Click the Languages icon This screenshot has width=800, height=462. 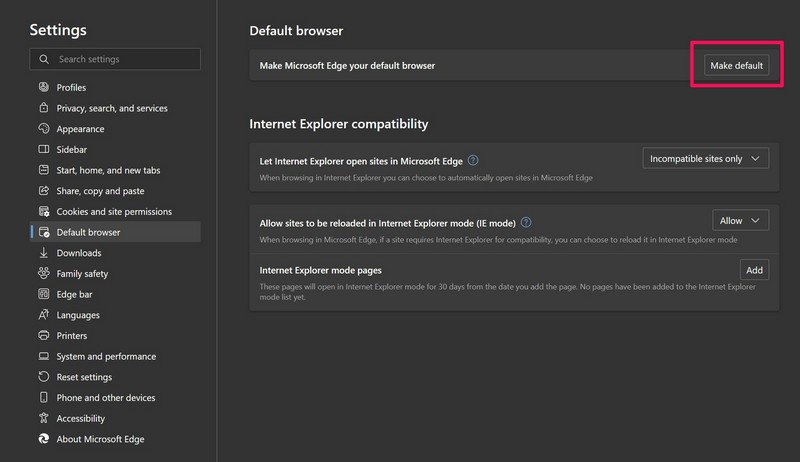(44, 315)
